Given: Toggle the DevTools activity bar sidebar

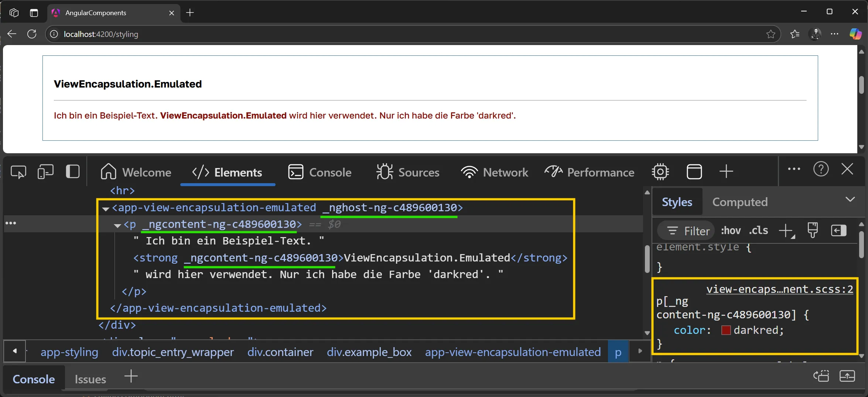Looking at the screenshot, I should (73, 172).
